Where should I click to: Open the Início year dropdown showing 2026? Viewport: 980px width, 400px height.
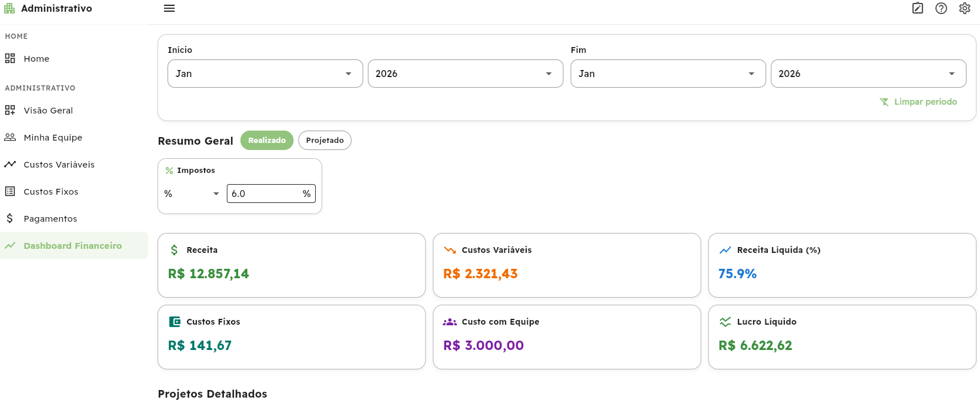click(466, 74)
